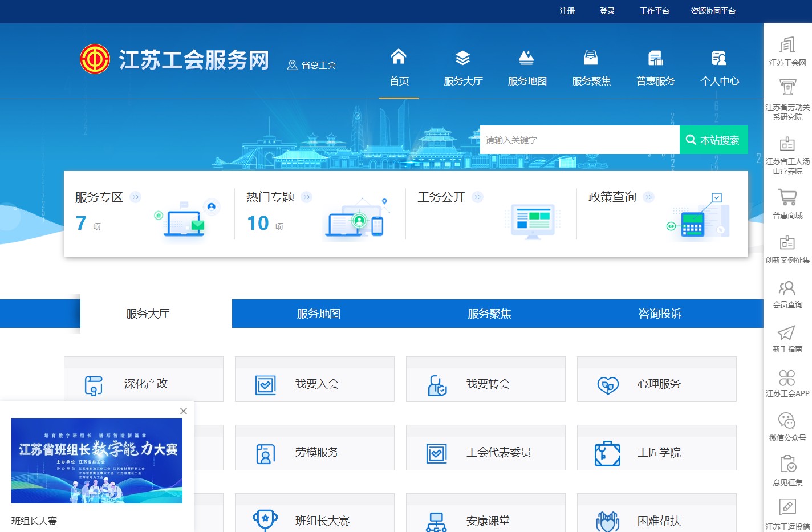Screen dimensions: 812x532
Task: Open the 江苏省班组长数字能力大赛 banner image
Action: (97, 461)
